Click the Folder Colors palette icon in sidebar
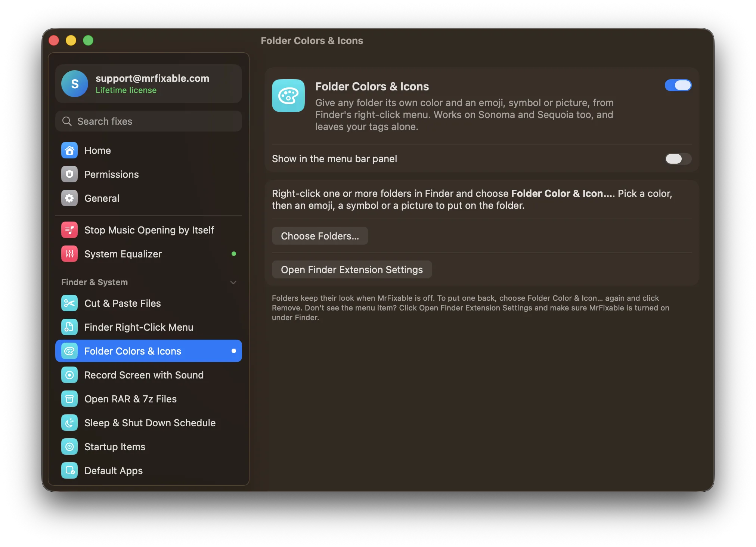 pos(69,351)
